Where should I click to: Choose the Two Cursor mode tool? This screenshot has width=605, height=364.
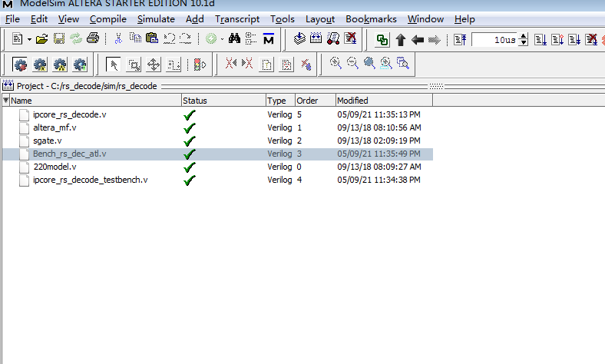(x=174, y=65)
